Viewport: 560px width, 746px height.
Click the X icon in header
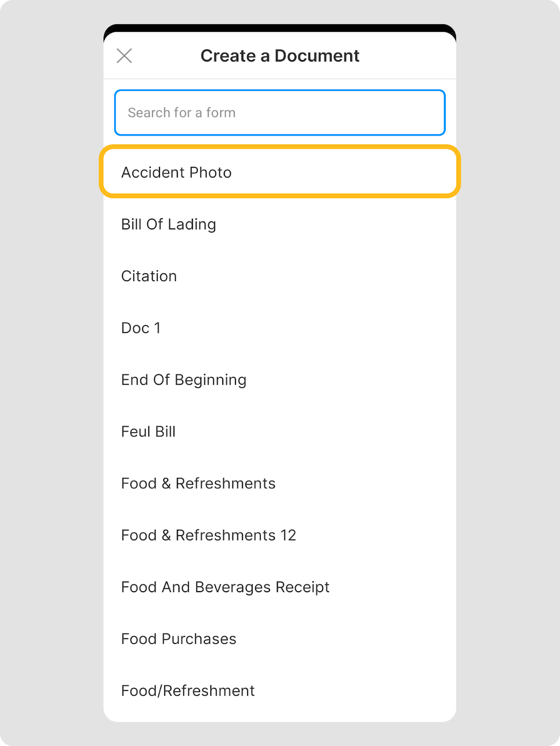pos(124,56)
